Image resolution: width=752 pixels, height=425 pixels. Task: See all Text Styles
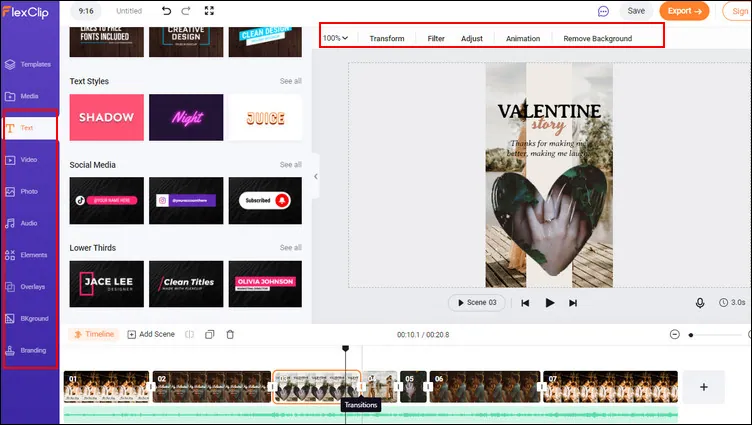click(x=291, y=81)
